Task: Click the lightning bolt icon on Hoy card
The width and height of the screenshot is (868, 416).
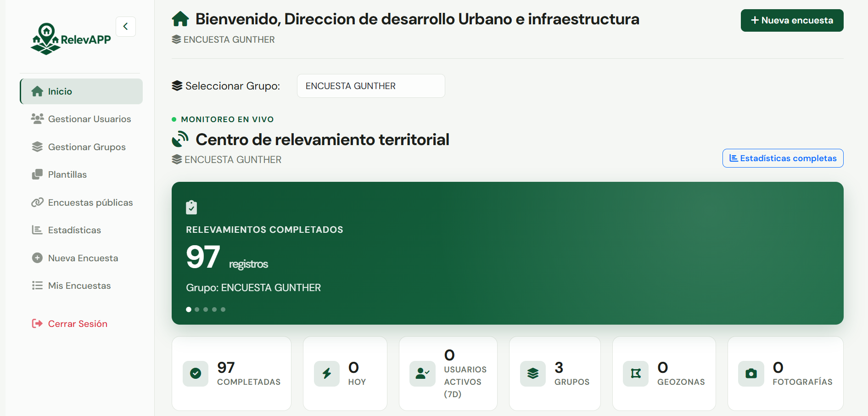Action: (x=327, y=374)
